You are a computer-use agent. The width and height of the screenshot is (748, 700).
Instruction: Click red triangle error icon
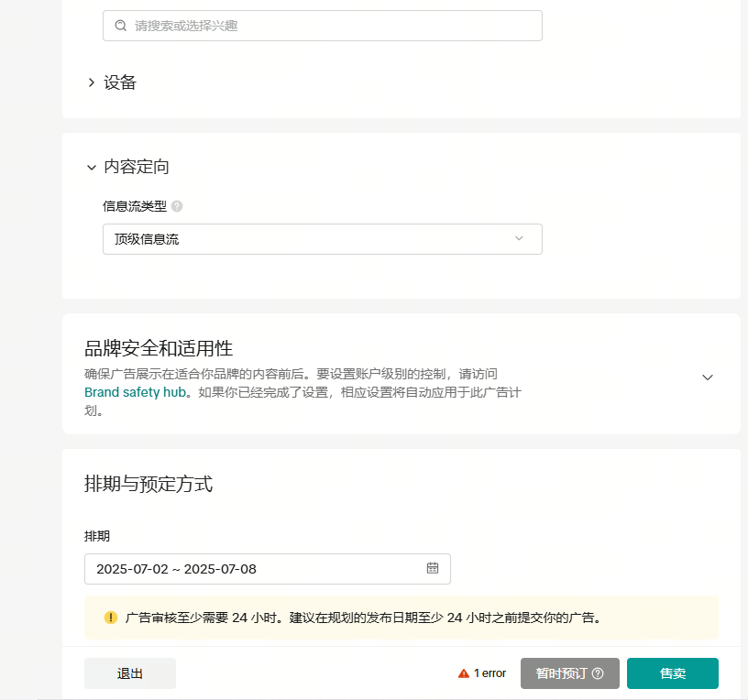pyautogui.click(x=464, y=673)
